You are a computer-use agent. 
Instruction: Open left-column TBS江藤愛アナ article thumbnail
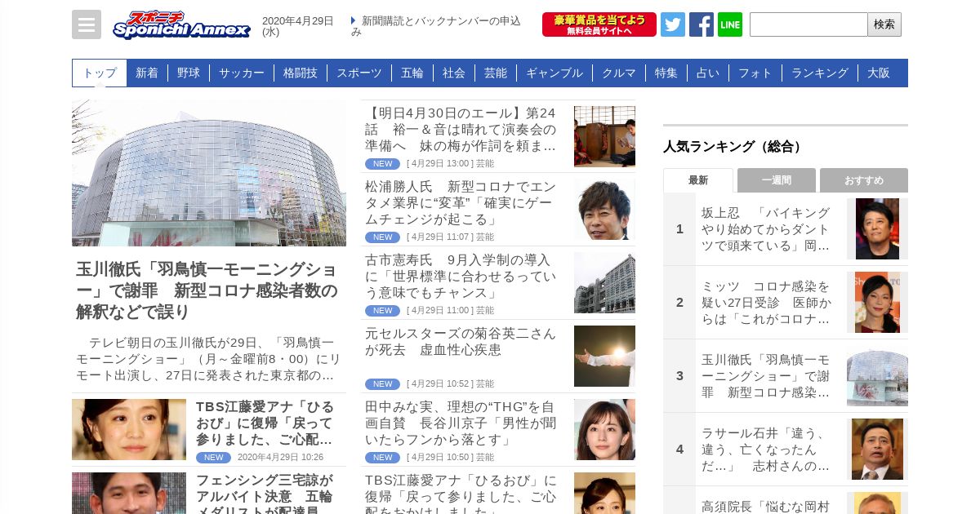[x=129, y=429]
